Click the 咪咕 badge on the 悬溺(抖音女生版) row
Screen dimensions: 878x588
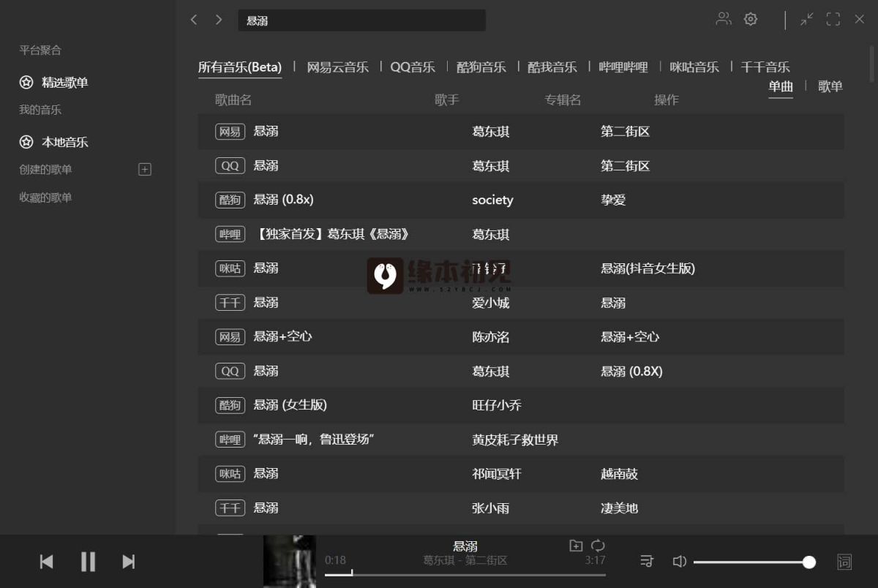pyautogui.click(x=230, y=268)
